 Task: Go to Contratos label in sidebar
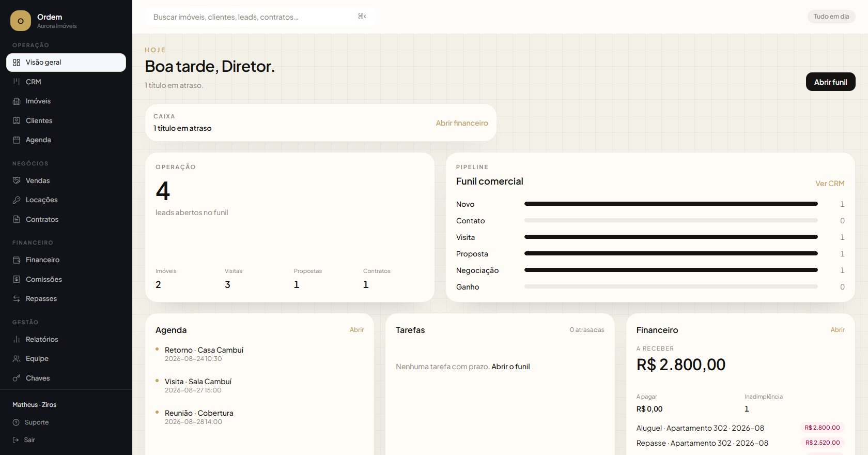click(x=42, y=219)
